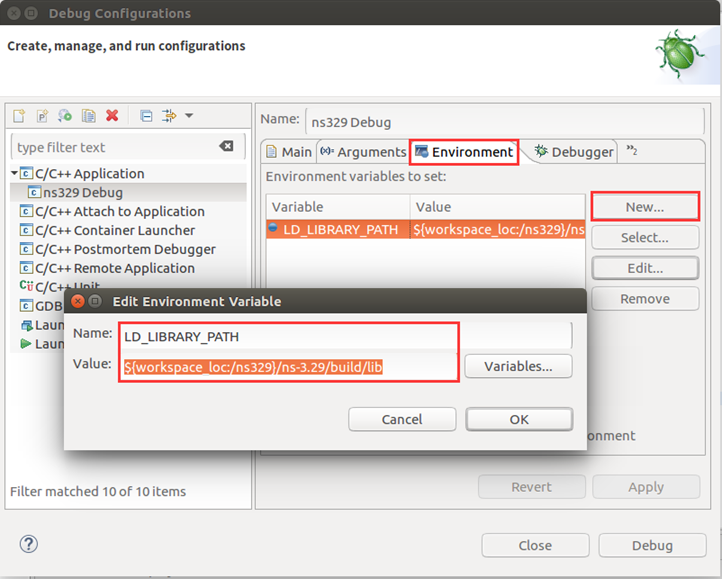722x579 pixels.
Task: Confirm with OK in Edit dialog
Action: coord(519,419)
